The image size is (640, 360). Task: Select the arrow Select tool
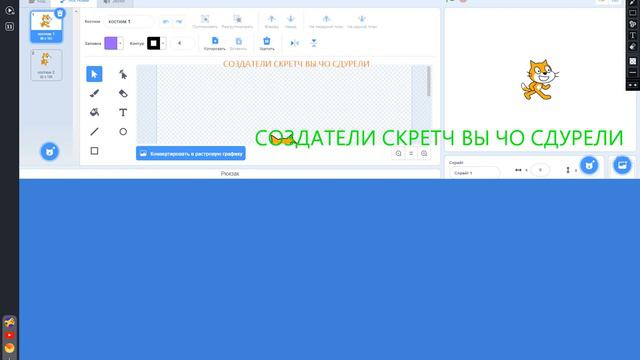coord(94,74)
